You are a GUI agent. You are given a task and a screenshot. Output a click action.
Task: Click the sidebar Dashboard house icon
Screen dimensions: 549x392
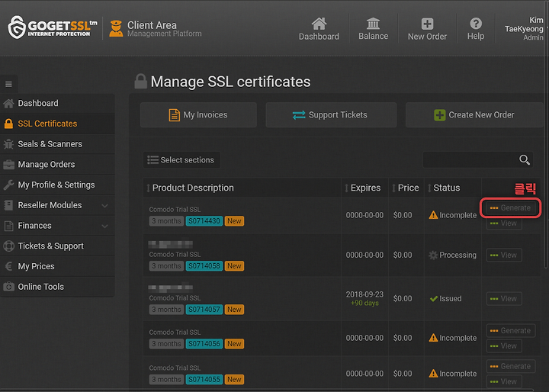8,104
